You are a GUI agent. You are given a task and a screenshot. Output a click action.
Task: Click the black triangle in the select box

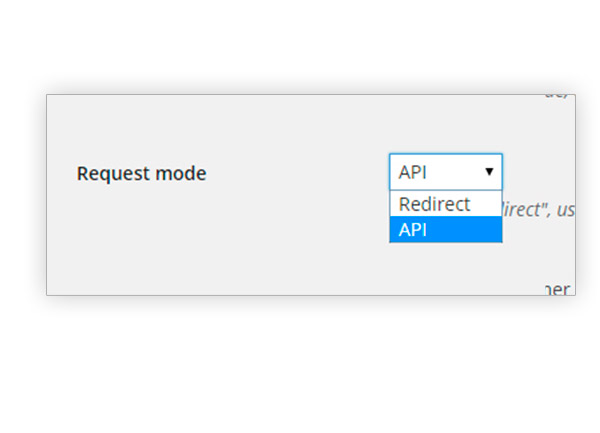[x=489, y=172]
